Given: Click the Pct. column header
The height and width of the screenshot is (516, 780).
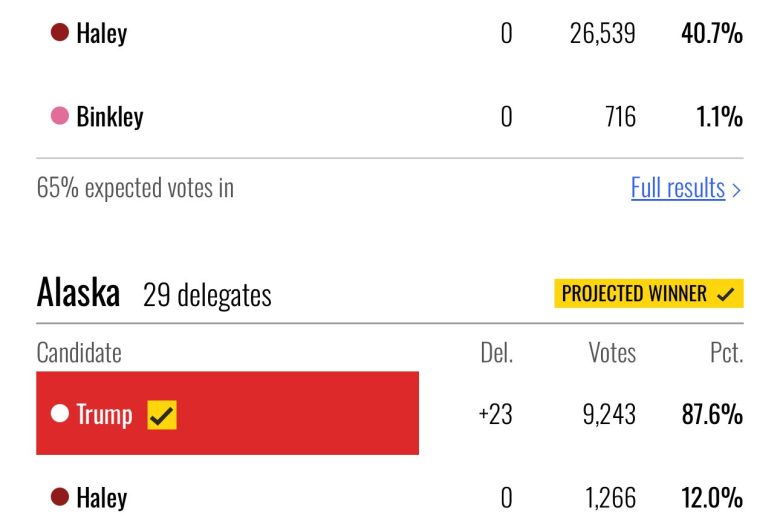Looking at the screenshot, I should [720, 353].
